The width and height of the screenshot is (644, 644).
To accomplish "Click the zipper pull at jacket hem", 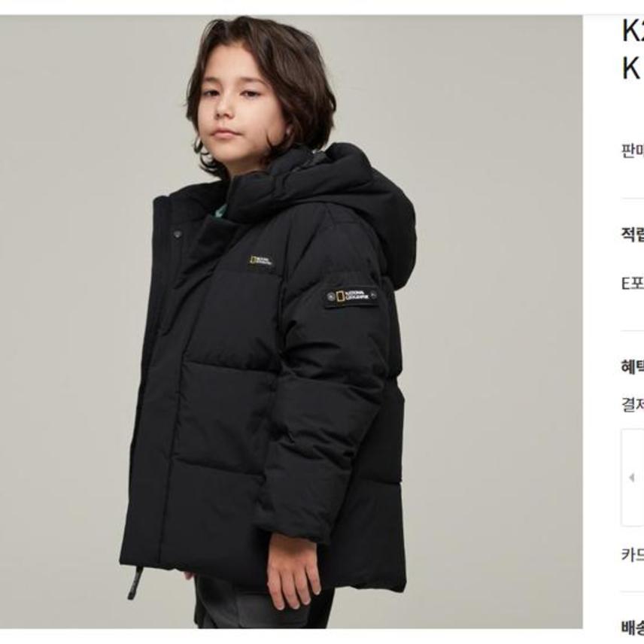I will [x=133, y=583].
